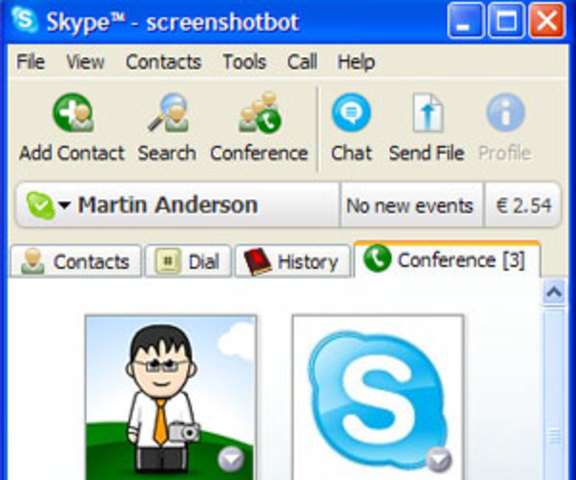Click the green online status icon
This screenshot has width=576, height=480.
40,205
